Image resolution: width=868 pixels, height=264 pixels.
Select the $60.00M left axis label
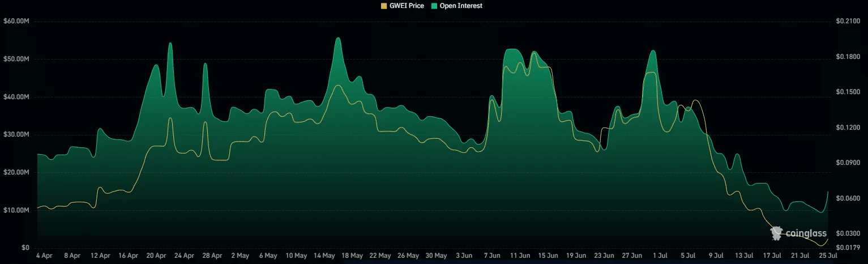coord(16,22)
